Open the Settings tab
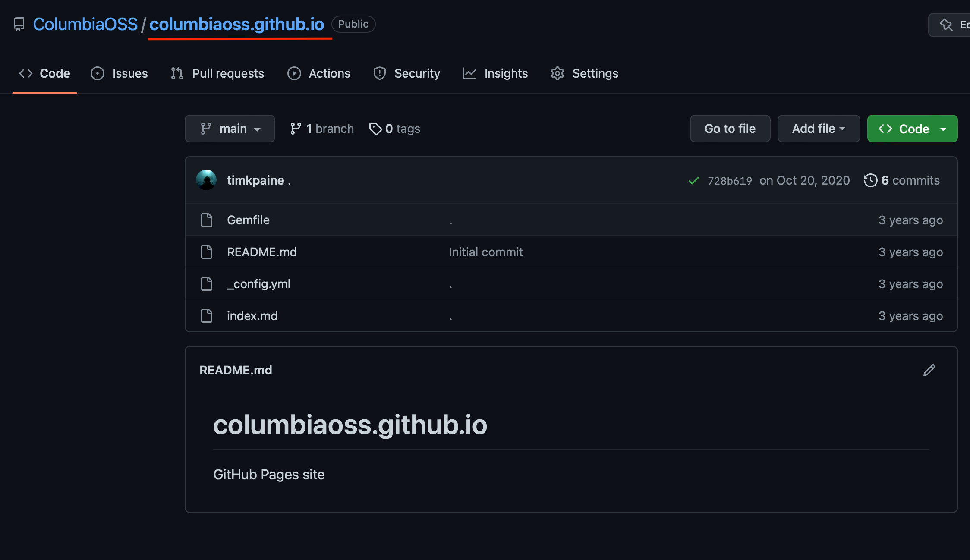 (584, 73)
